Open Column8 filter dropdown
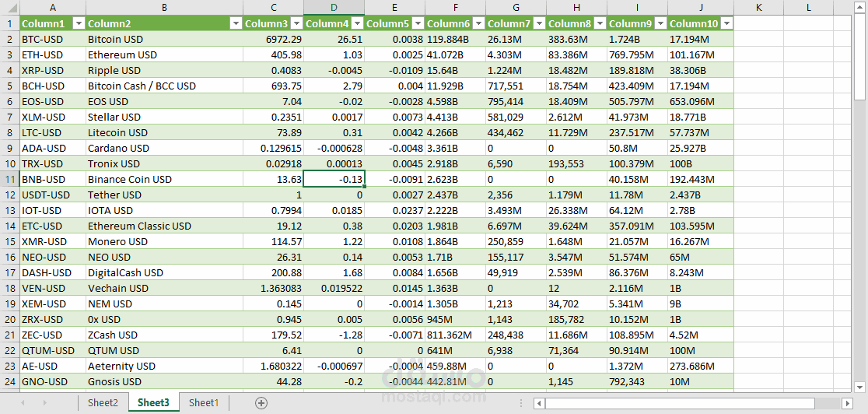The image size is (868, 414). coord(600,23)
